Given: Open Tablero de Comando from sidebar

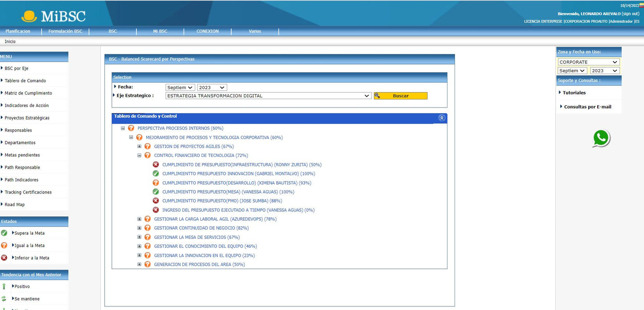Looking at the screenshot, I should tap(25, 81).
